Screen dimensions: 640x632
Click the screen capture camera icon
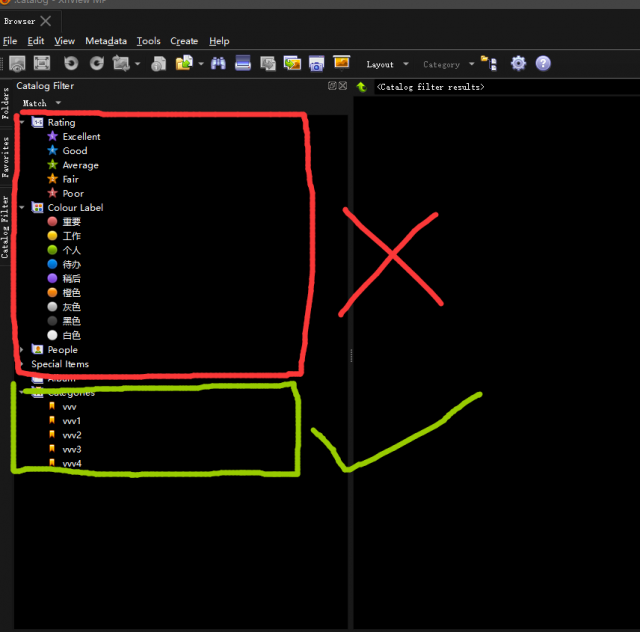pyautogui.click(x=316, y=63)
